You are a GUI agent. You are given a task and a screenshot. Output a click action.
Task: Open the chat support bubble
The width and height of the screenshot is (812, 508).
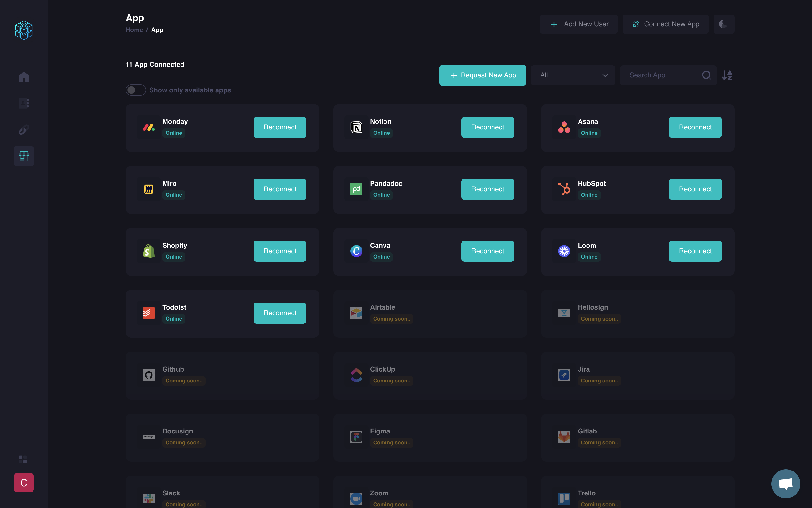(x=785, y=484)
